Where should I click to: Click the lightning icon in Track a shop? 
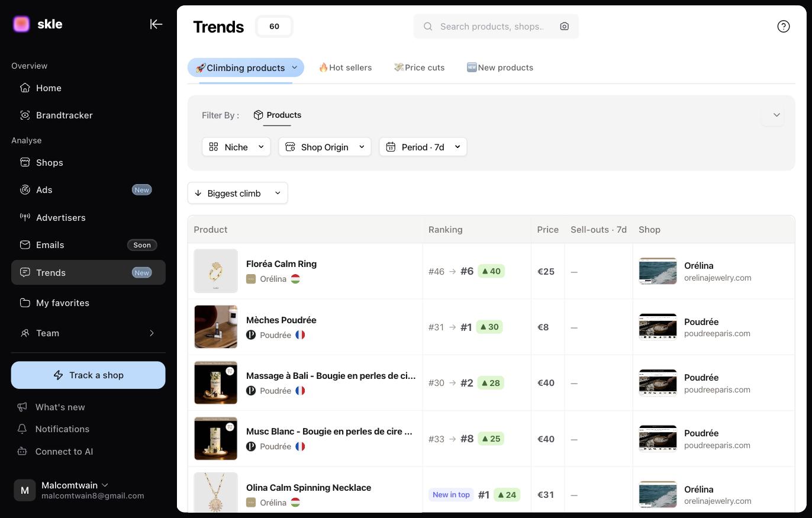tap(59, 375)
